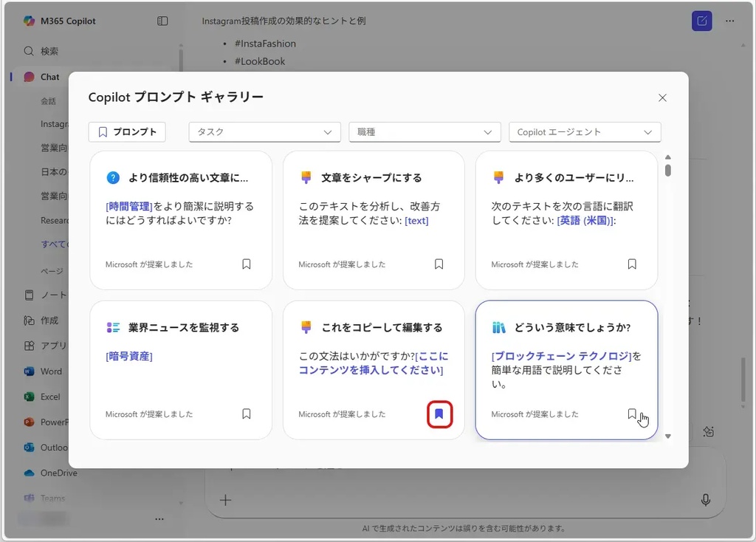756x542 pixels.
Task: Toggle the sidebar panel icon beside M365 Copilot
Action: pos(162,21)
